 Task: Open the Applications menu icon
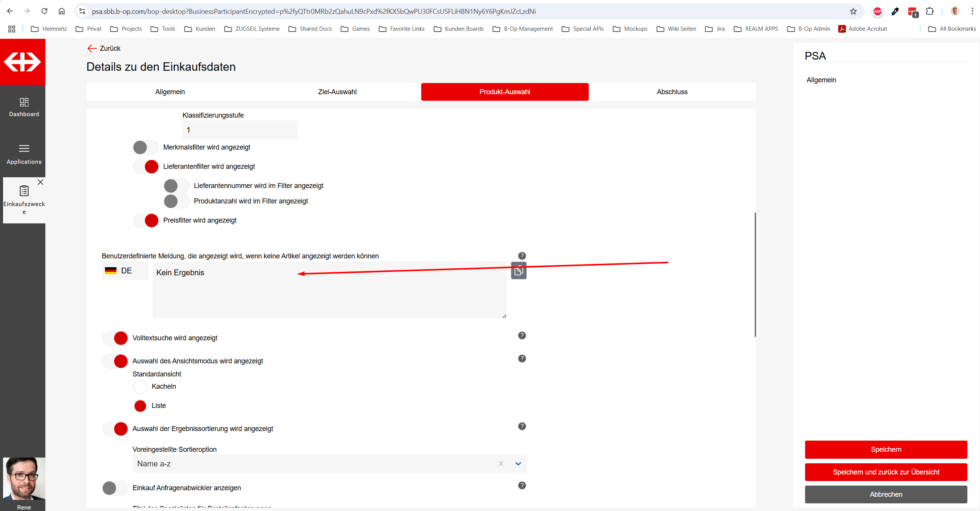[x=24, y=149]
